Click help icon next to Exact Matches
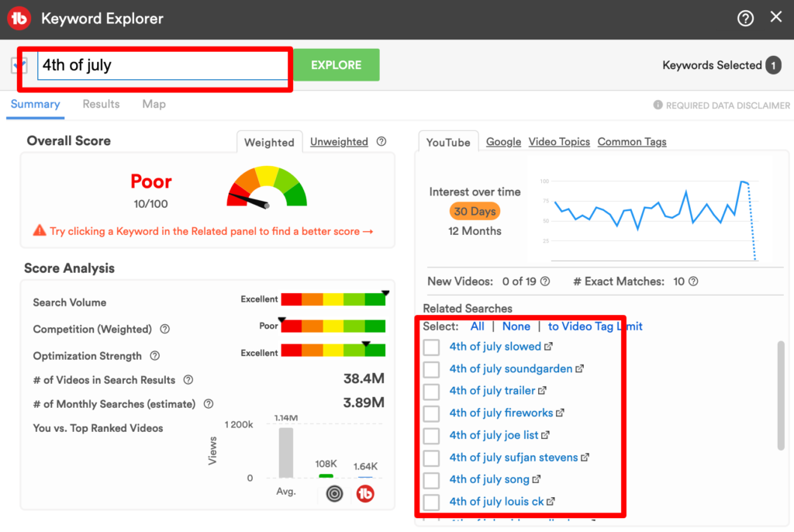794x532 pixels. (x=693, y=282)
